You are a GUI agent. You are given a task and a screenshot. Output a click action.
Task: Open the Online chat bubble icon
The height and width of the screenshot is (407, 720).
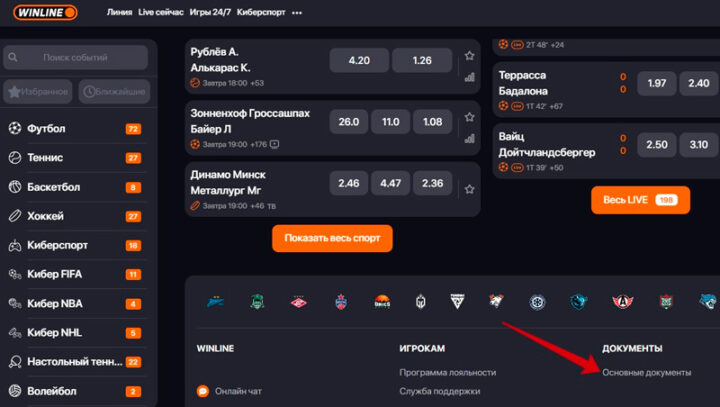point(203,391)
